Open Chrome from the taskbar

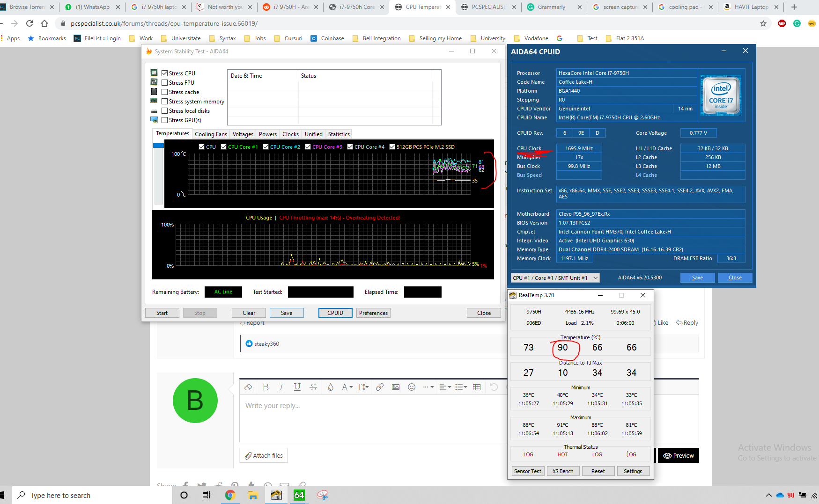(230, 495)
